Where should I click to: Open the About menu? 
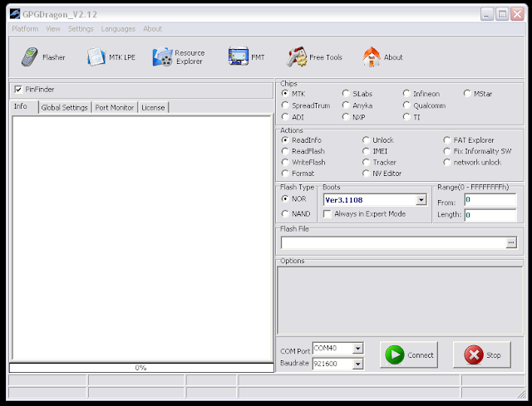pyautogui.click(x=152, y=29)
